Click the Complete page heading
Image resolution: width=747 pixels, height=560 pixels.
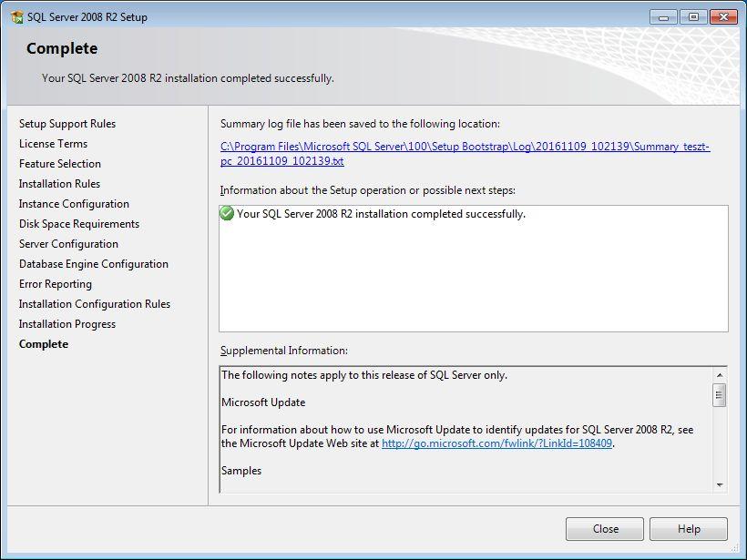pos(62,48)
